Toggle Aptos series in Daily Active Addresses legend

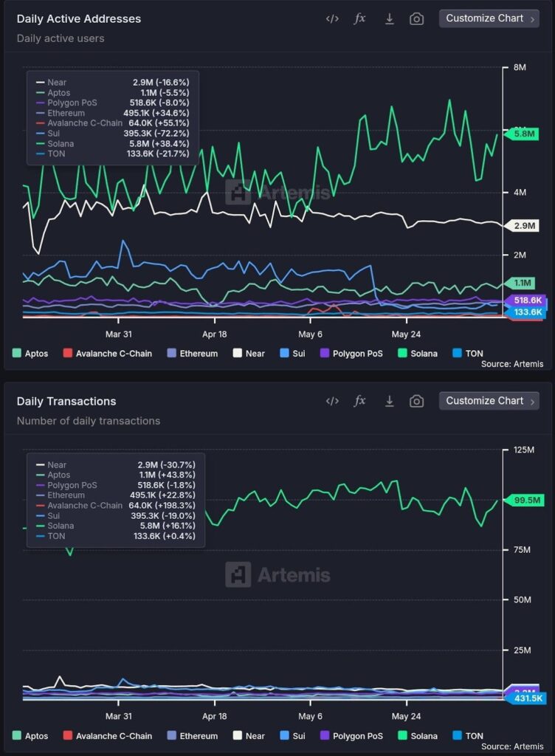pos(30,354)
